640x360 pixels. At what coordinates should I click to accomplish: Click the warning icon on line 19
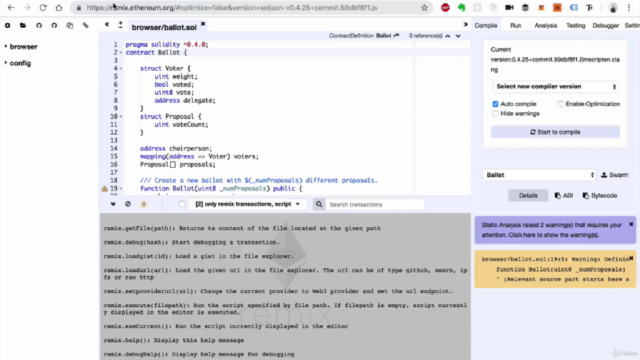click(104, 189)
